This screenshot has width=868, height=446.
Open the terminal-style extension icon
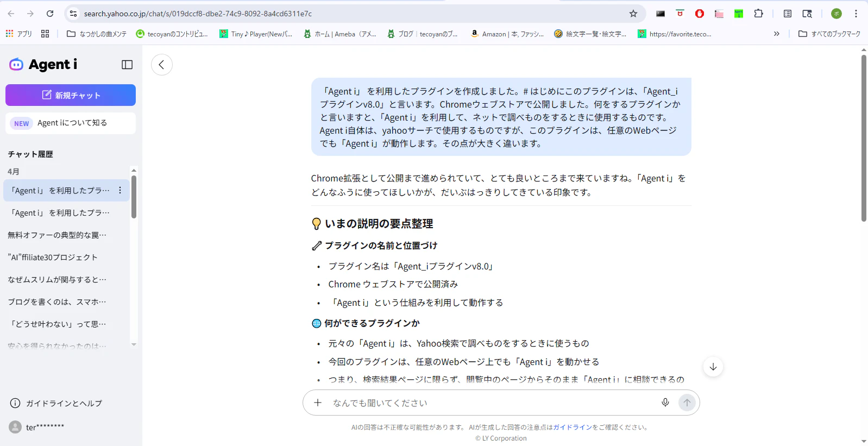(x=661, y=14)
